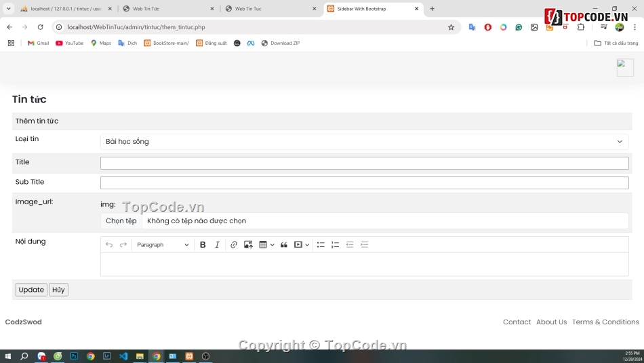The width and height of the screenshot is (644, 363).
Task: Open File Explorer from the taskbar
Action: 140,356
